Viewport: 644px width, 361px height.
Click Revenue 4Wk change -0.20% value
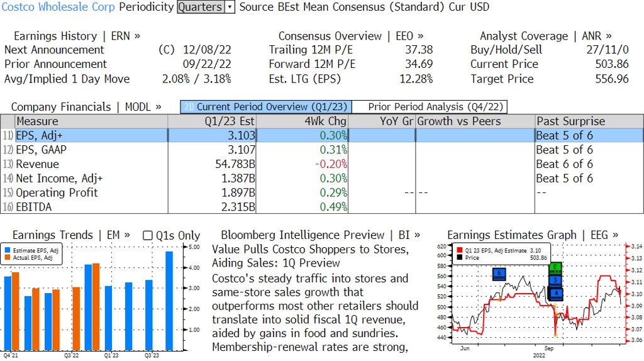(331, 164)
